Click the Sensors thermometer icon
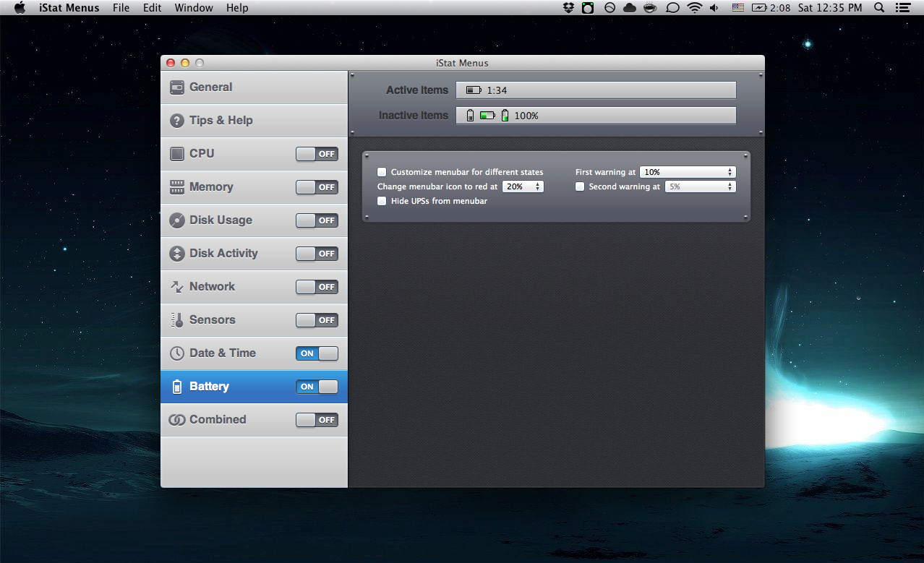The width and height of the screenshot is (924, 563). [x=177, y=320]
